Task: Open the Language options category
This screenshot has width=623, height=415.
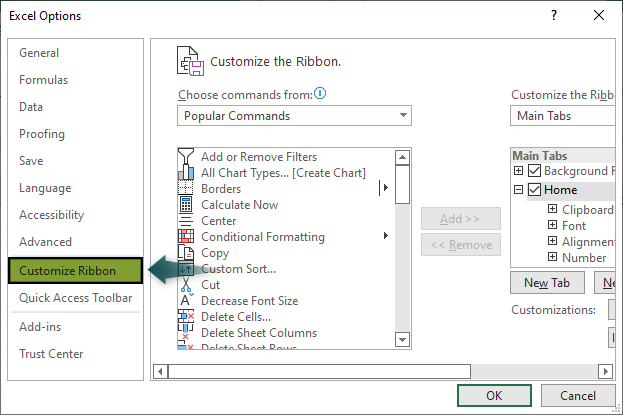Action: [45, 188]
